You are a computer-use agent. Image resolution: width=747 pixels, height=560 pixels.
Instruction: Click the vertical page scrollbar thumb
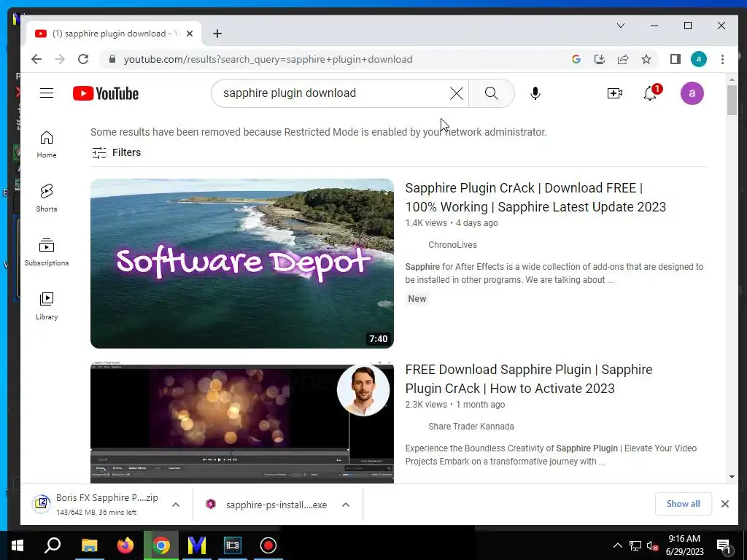[732, 100]
